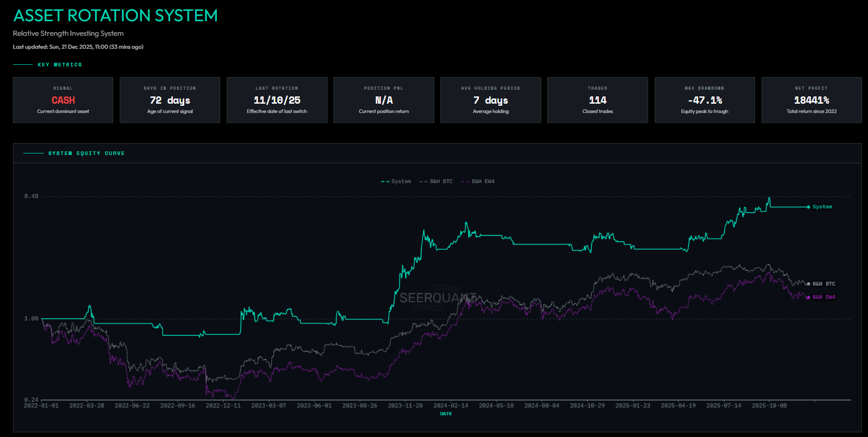Click the green System line endpoint marker

tap(808, 207)
